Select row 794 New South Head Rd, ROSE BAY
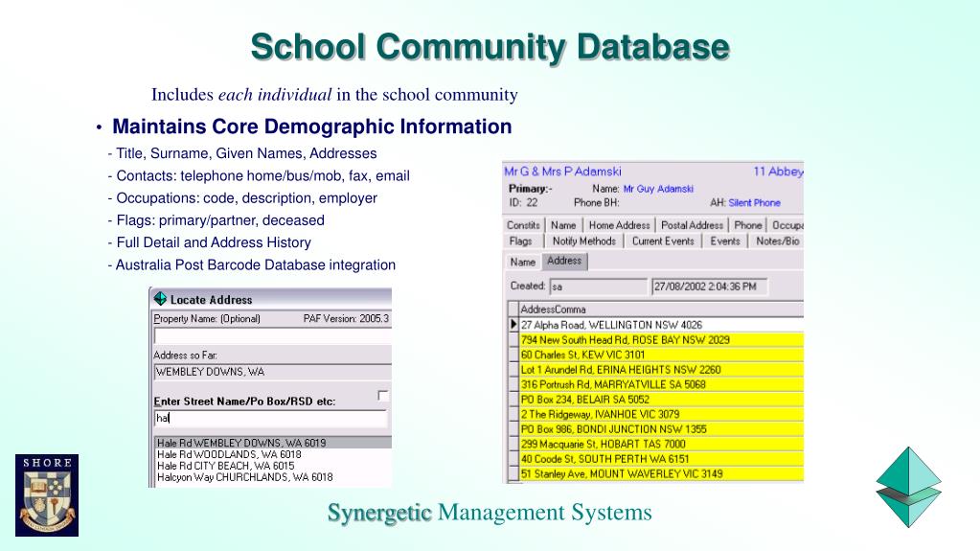 tap(661, 339)
